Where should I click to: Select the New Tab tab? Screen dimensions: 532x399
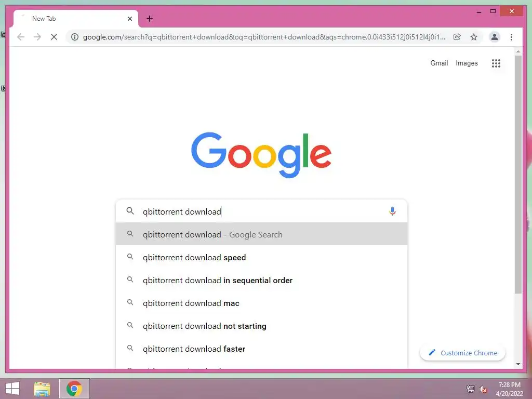(76, 19)
